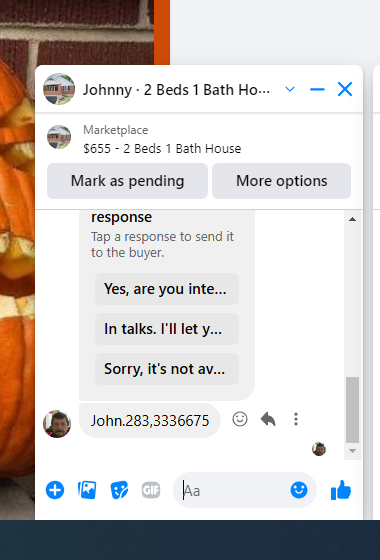Minimize the Johnny chat window
The image size is (380, 560).
[317, 89]
